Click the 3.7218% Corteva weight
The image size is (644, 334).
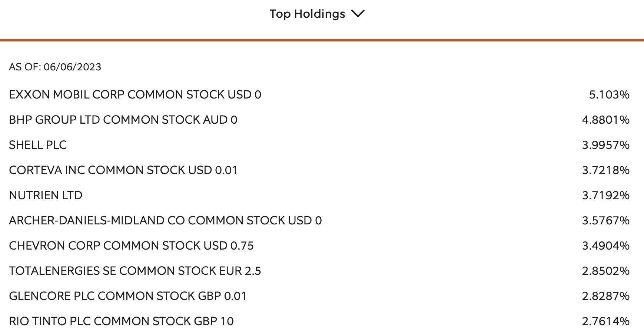pos(606,170)
